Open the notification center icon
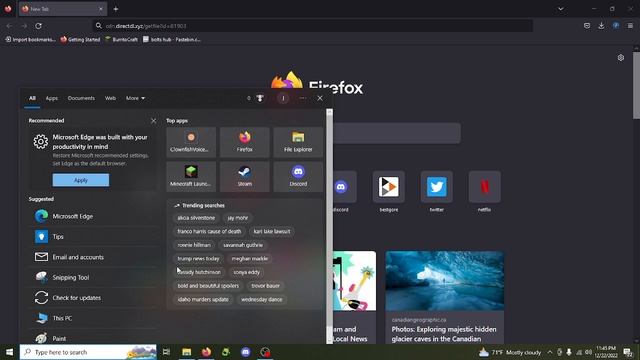640x360 pixels. (x=628, y=352)
